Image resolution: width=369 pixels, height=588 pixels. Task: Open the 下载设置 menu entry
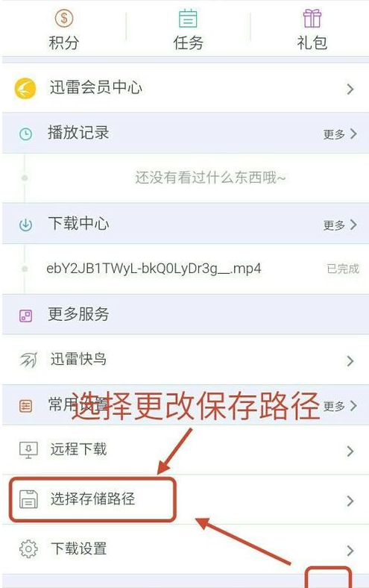[x=186, y=549]
